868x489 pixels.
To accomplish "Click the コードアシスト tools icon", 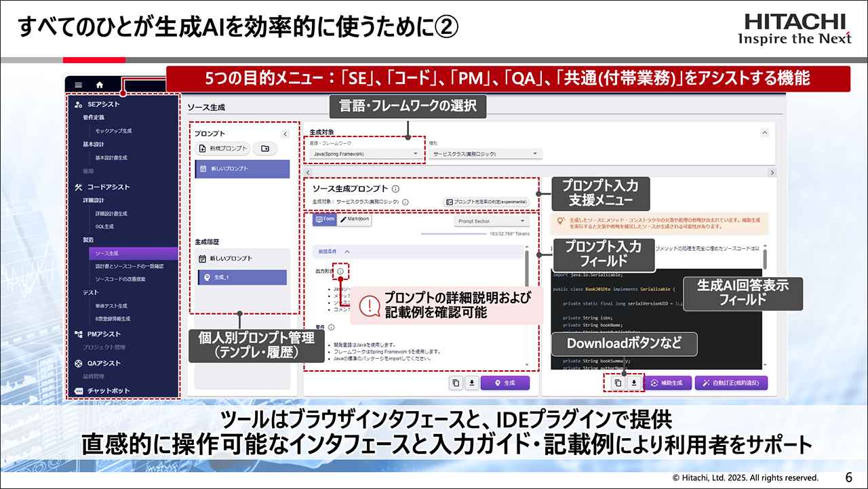I will coord(79,187).
